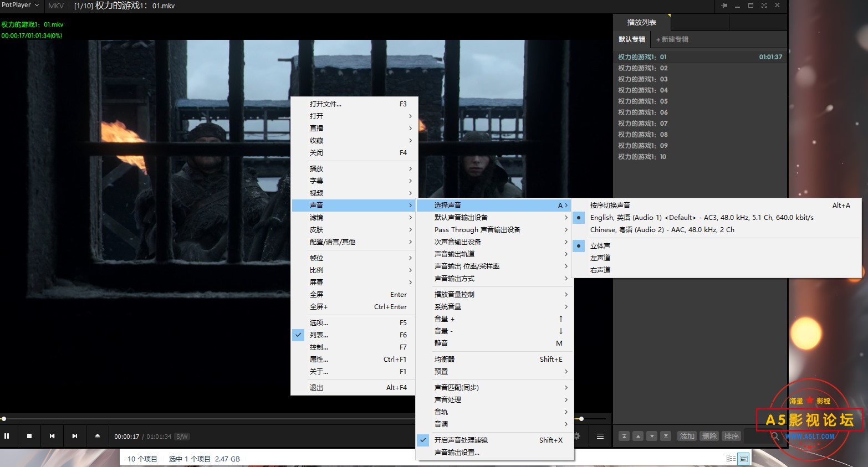
Task: Click the volume slider handle
Action: point(581,419)
